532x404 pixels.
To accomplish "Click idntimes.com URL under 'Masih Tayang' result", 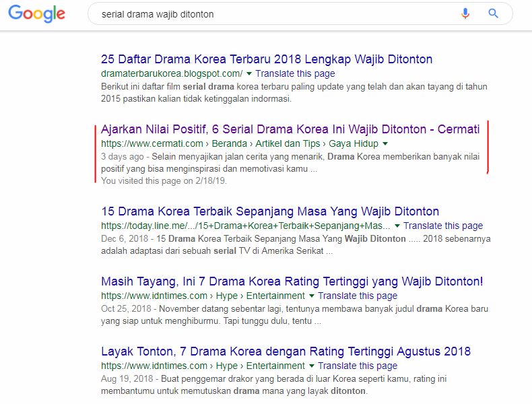I will [203, 296].
